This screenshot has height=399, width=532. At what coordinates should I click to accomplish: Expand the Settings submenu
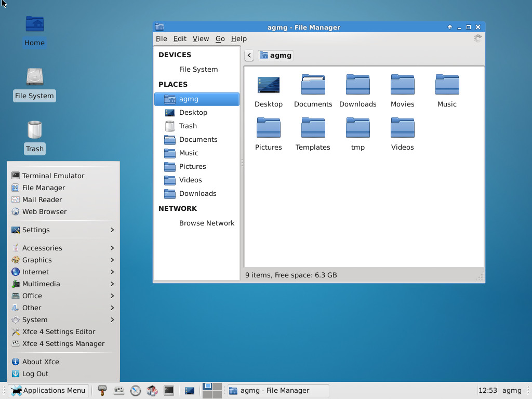(x=63, y=230)
